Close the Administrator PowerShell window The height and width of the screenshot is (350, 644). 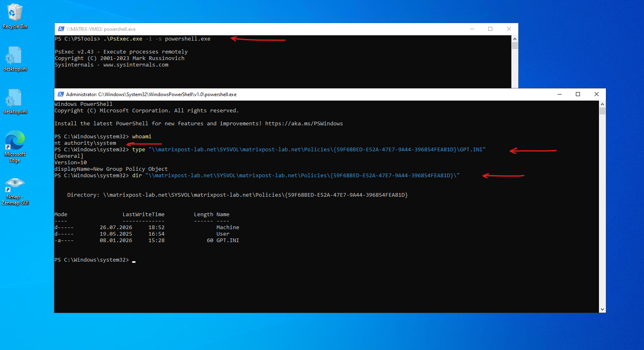pyautogui.click(x=597, y=94)
